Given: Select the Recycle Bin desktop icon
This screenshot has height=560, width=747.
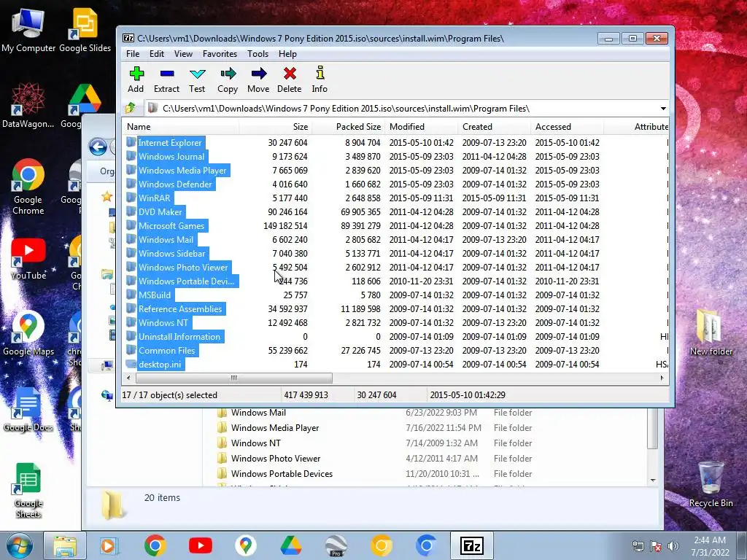Looking at the screenshot, I should pyautogui.click(x=711, y=485).
